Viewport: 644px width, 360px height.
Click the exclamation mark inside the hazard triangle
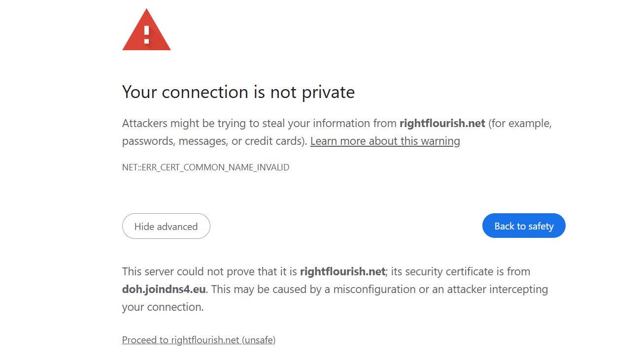[x=146, y=34]
